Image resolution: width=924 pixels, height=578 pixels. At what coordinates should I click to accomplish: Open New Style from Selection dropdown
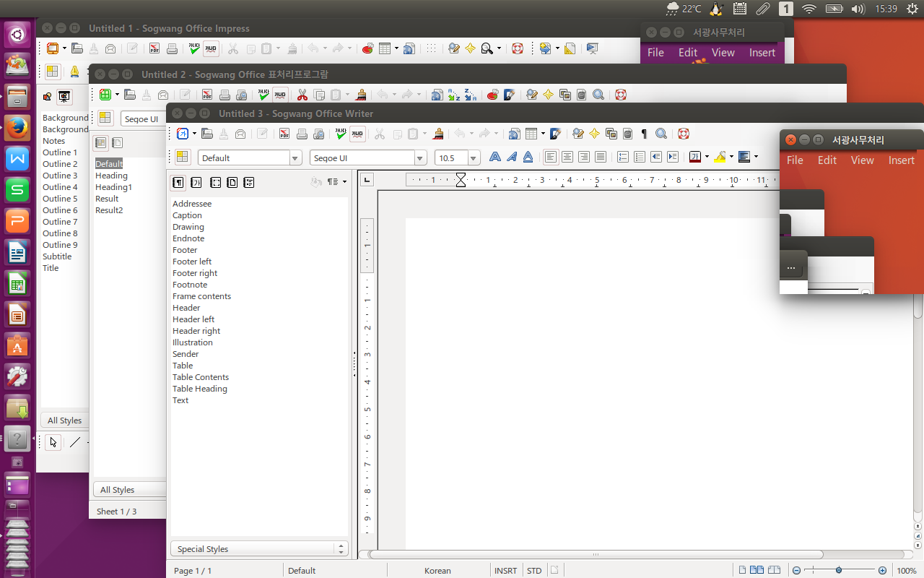click(x=344, y=182)
